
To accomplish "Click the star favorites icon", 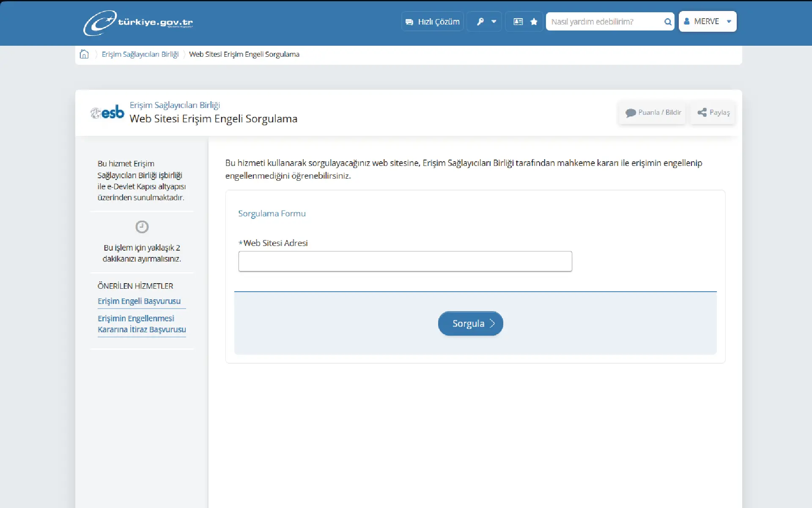I will (534, 21).
